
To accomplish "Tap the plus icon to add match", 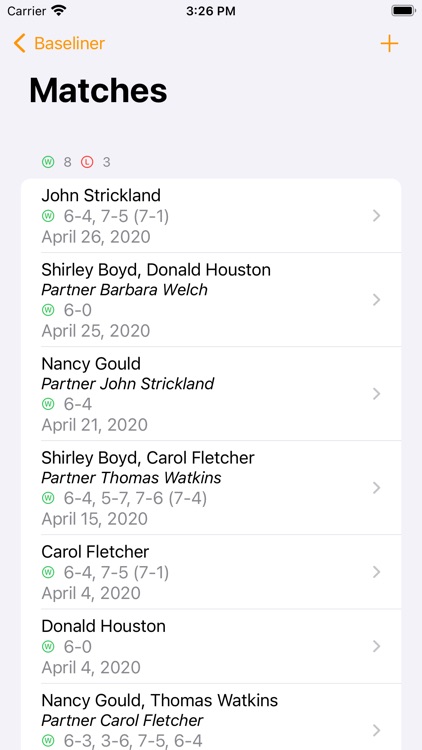I will pos(389,44).
